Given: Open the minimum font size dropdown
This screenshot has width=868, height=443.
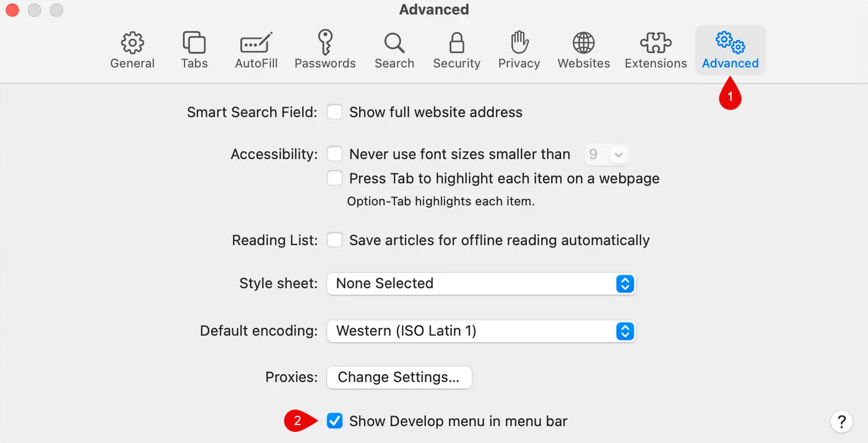Looking at the screenshot, I should tap(607, 155).
